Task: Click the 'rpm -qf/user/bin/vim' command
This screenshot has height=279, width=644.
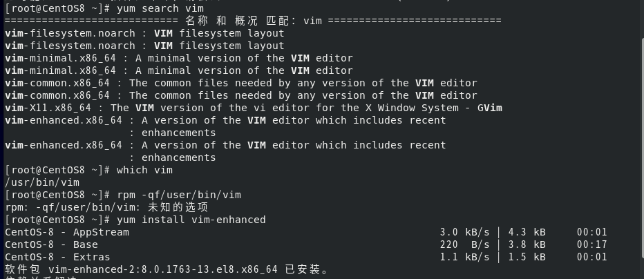Action: (x=179, y=195)
